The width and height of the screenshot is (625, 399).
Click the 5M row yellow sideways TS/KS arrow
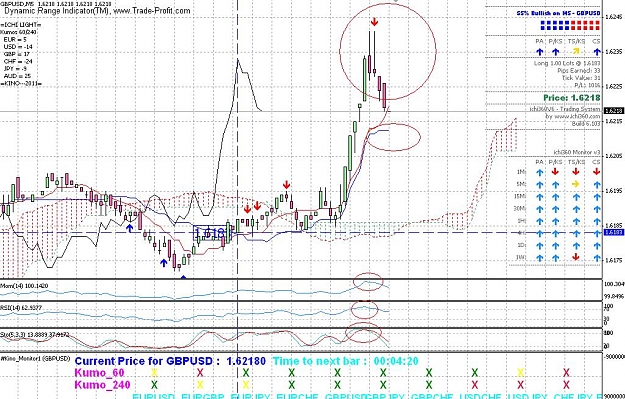(576, 185)
